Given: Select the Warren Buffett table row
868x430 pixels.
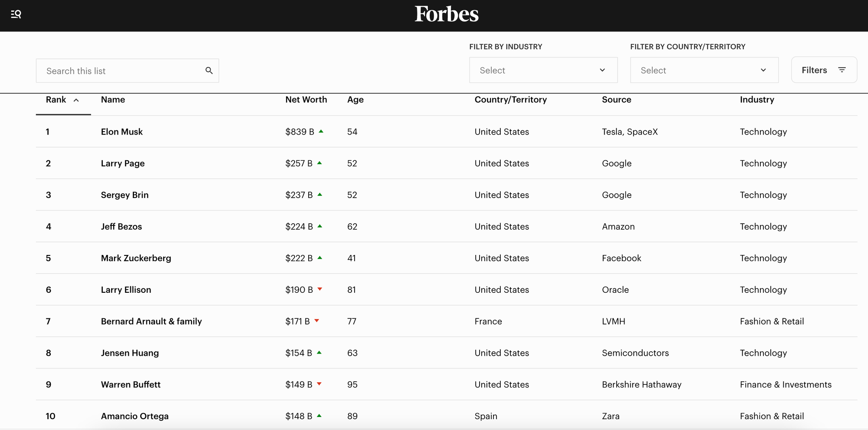Looking at the screenshot, I should pos(446,384).
